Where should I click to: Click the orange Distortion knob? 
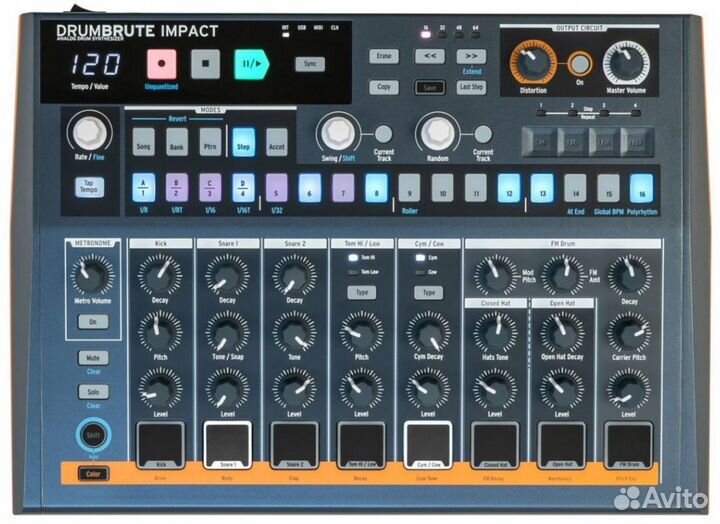tap(533, 63)
